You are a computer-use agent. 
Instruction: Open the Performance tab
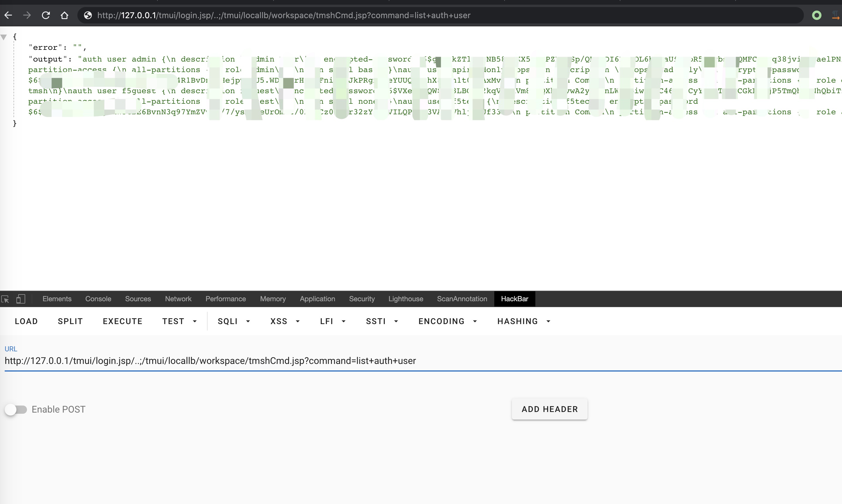pyautogui.click(x=226, y=299)
